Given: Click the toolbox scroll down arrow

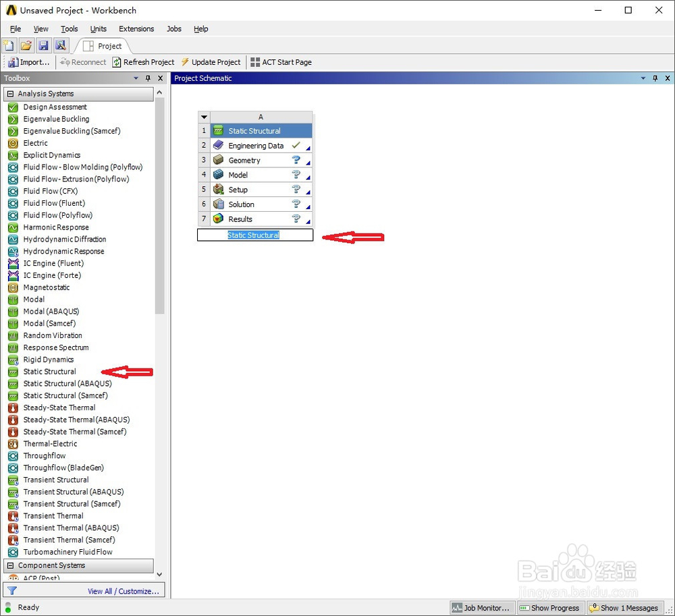Looking at the screenshot, I should click(x=160, y=574).
